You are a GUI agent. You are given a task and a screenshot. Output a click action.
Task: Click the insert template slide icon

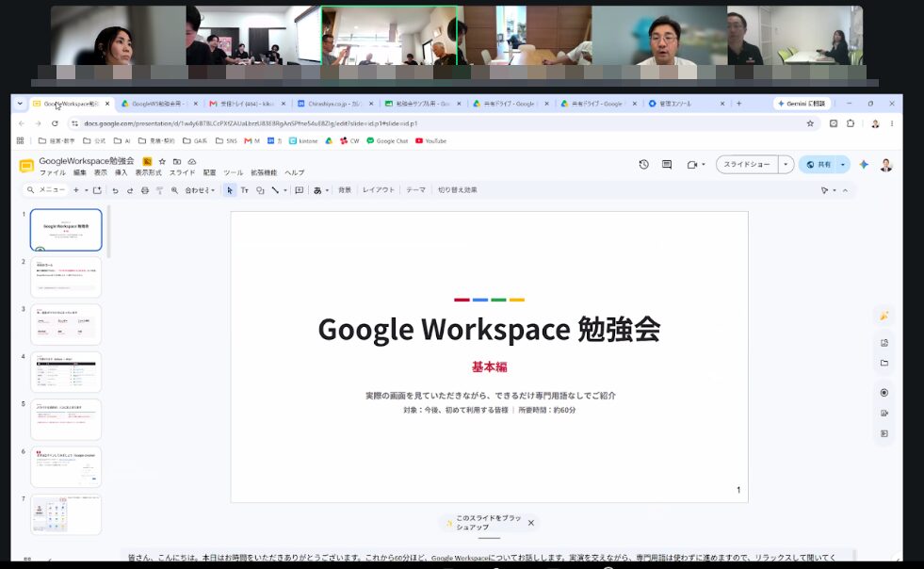point(97,190)
